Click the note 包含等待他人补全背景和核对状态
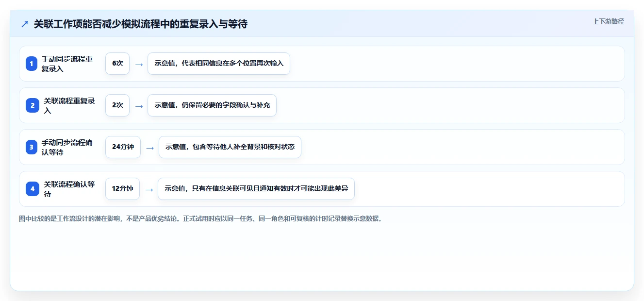644x301 pixels. coord(230,147)
